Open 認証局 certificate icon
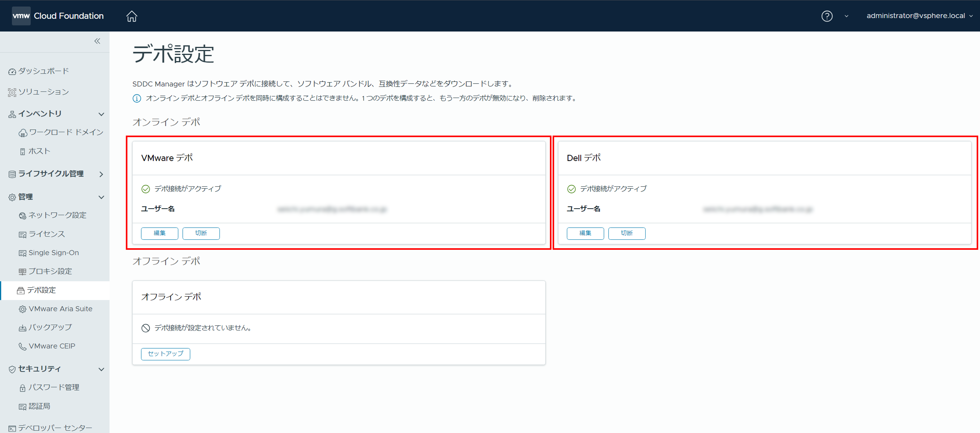Image resolution: width=980 pixels, height=433 pixels. click(x=22, y=407)
